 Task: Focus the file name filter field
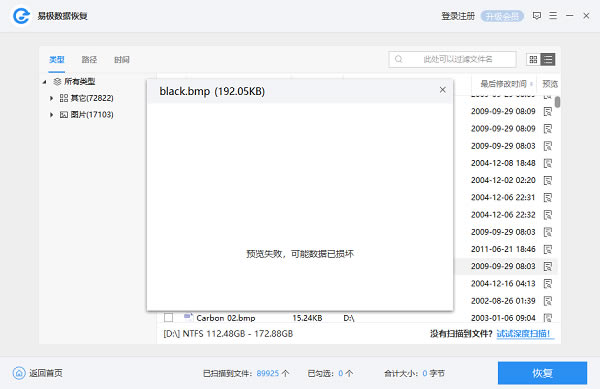tap(452, 59)
